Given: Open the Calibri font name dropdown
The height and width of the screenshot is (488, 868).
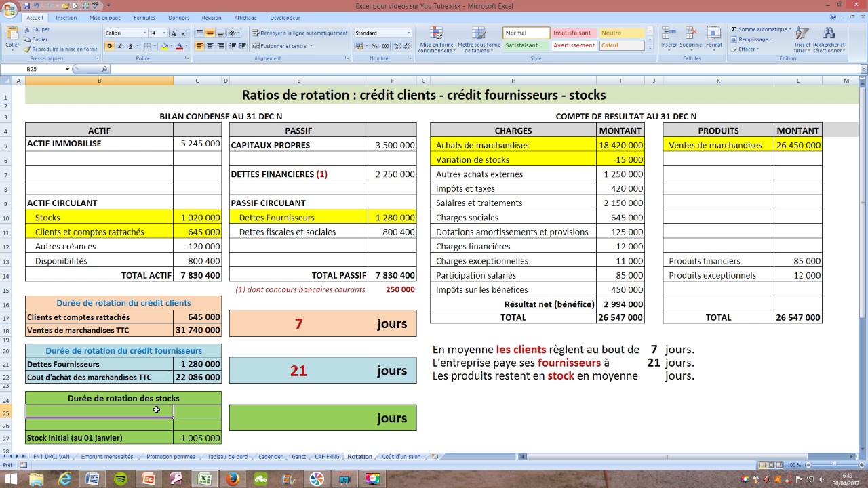Looking at the screenshot, I should click(144, 33).
